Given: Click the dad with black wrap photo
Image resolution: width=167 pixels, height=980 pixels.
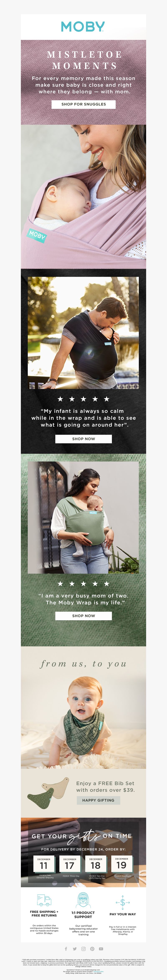Looking at the screenshot, I should [x=83, y=333].
